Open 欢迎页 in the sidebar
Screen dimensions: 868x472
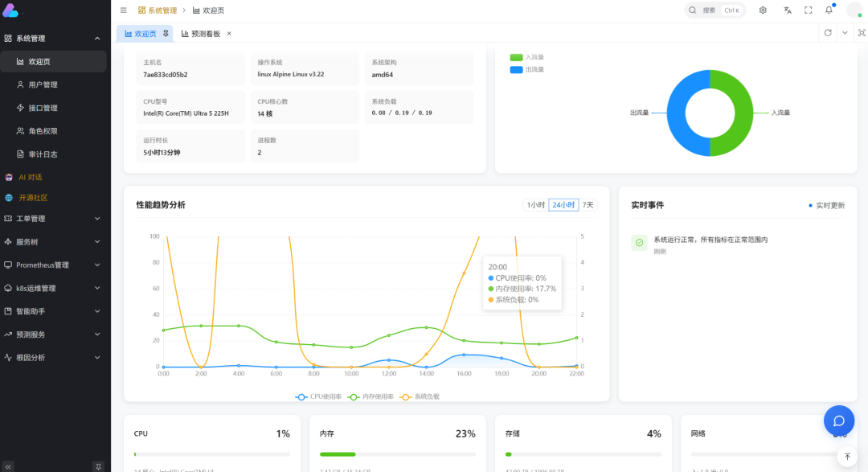click(x=53, y=61)
